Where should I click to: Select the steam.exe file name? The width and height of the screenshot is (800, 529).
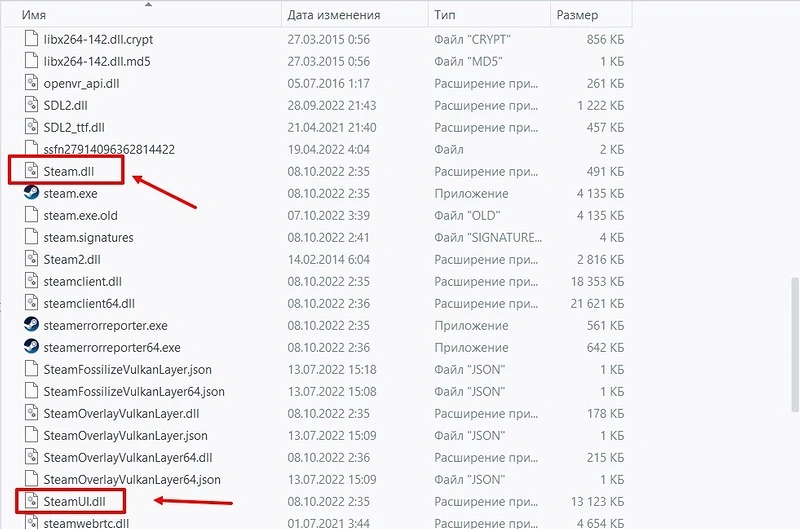coord(70,193)
